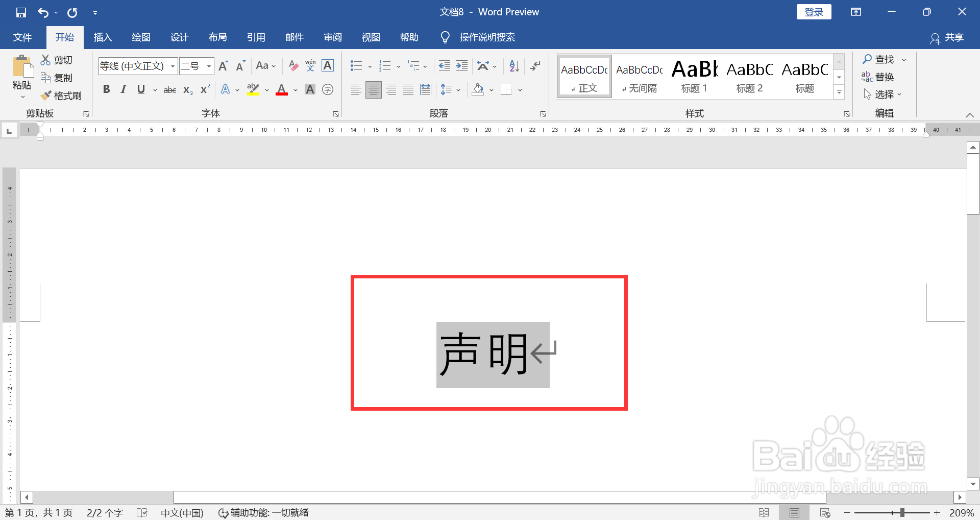
Task: Click the ribbon display options icon
Action: [x=856, y=12]
